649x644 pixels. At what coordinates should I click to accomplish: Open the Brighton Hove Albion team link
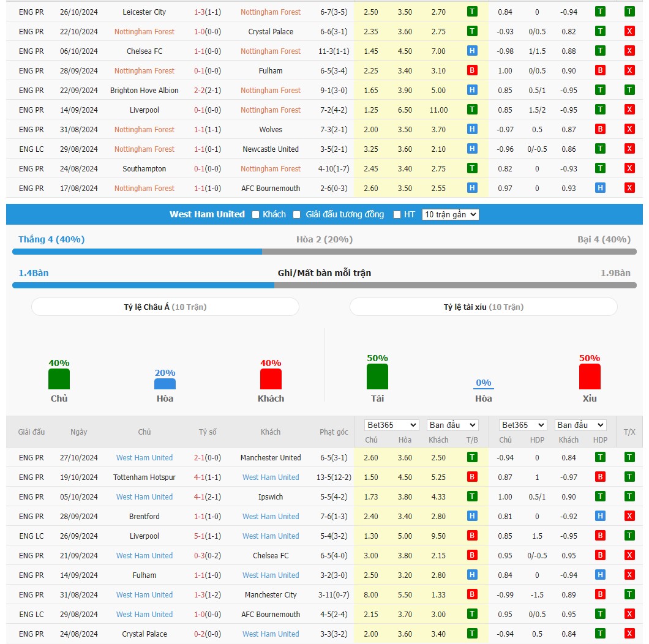click(144, 90)
